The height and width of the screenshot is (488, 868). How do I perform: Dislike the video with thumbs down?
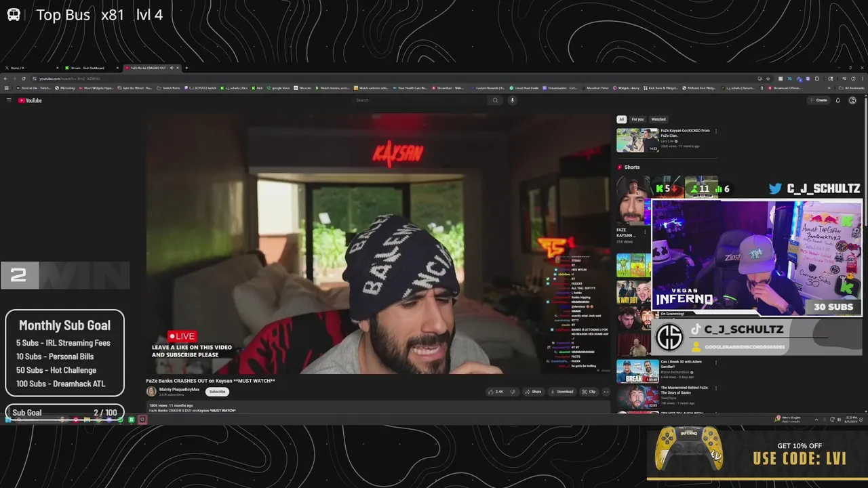coord(513,392)
